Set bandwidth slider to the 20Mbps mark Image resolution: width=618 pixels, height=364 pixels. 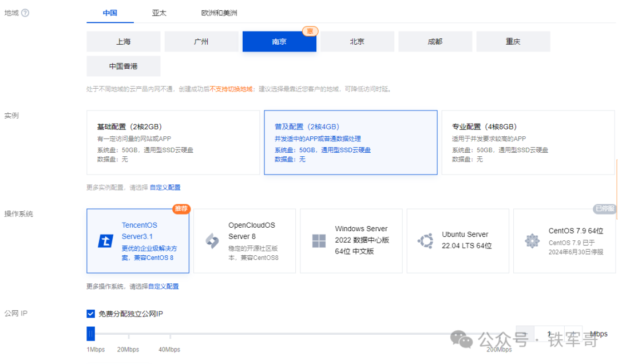(129, 335)
